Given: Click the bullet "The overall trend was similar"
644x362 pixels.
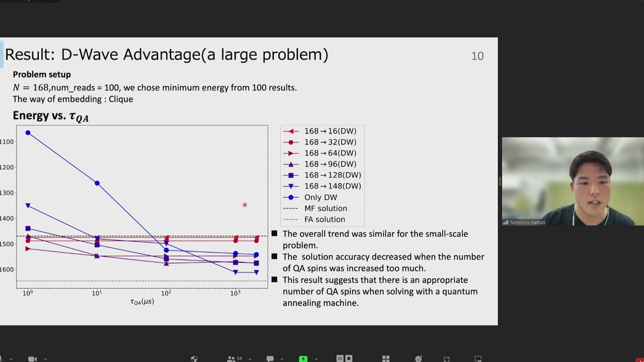Looking at the screenshot, I should [x=375, y=240].
